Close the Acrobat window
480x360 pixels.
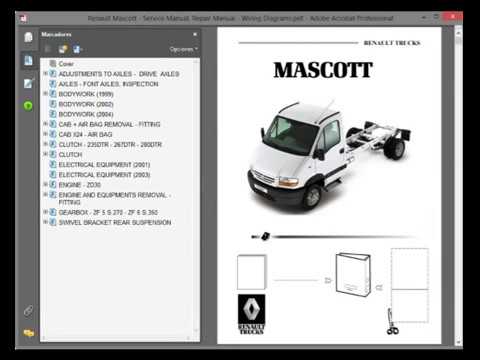[x=453, y=16]
